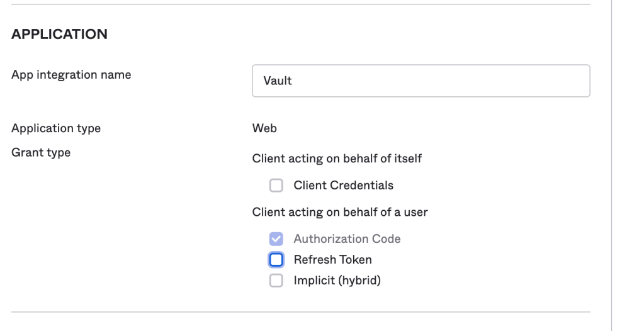
Task: Click the vertical divider right of the form
Action: pos(612,164)
